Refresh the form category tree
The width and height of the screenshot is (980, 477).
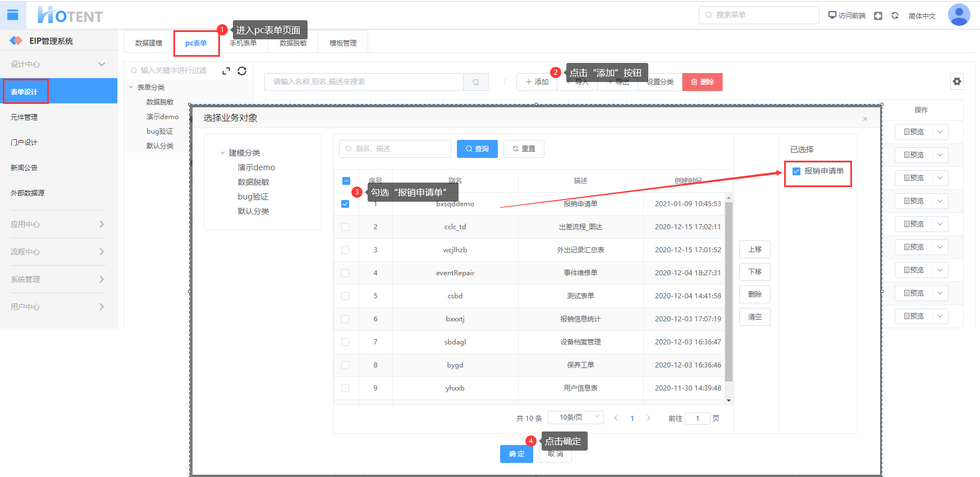(x=242, y=71)
